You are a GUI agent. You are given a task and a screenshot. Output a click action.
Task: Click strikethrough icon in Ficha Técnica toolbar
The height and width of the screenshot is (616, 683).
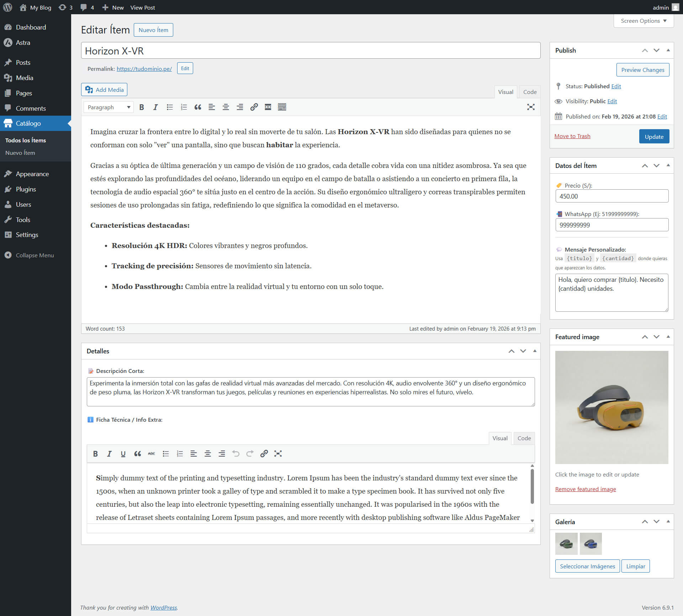pos(151,454)
